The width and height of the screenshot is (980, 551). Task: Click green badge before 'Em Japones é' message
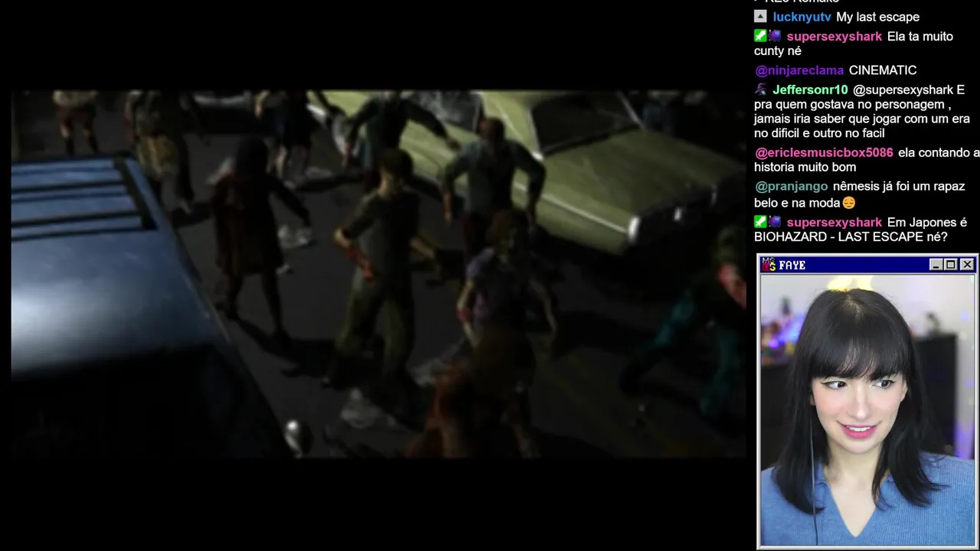click(x=760, y=222)
